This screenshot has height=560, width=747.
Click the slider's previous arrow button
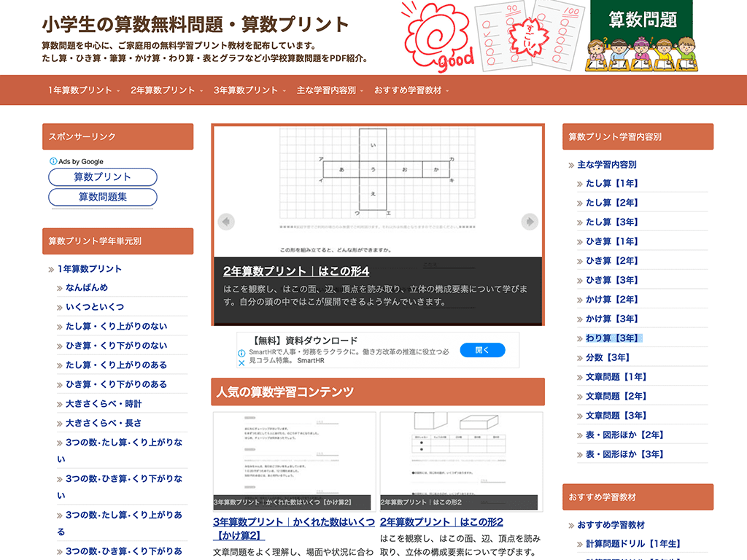pyautogui.click(x=226, y=222)
